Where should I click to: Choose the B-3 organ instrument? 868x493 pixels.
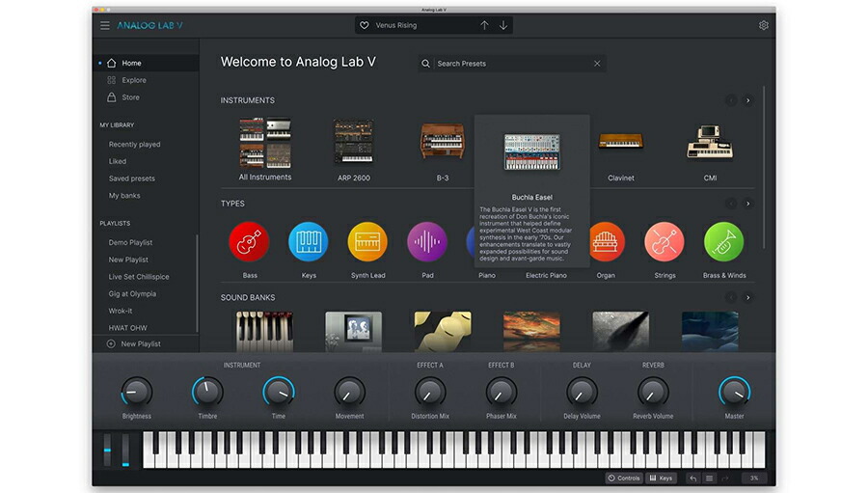click(x=443, y=141)
